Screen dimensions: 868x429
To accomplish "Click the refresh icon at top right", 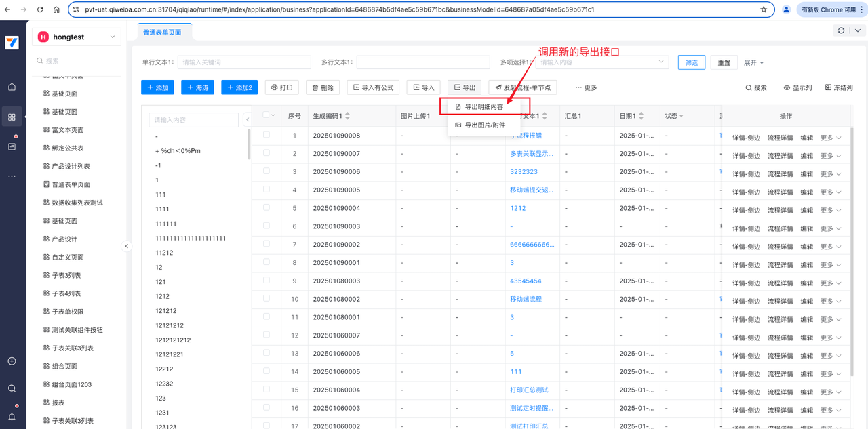I will 842,30.
